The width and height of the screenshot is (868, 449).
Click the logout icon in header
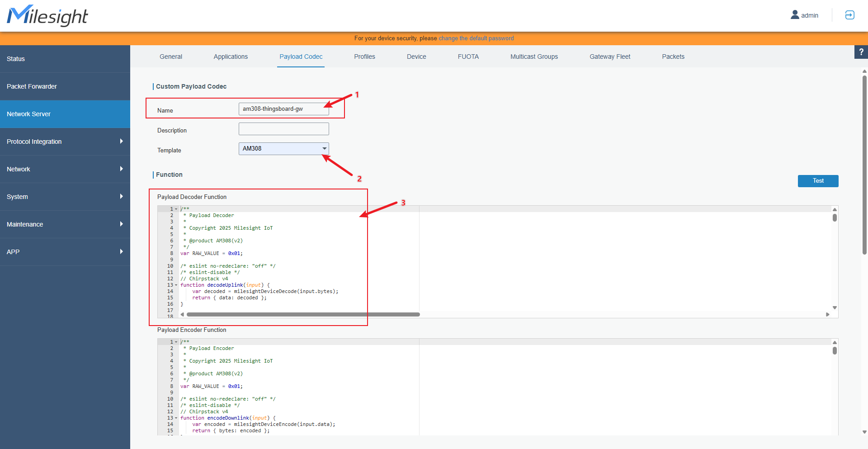click(850, 15)
